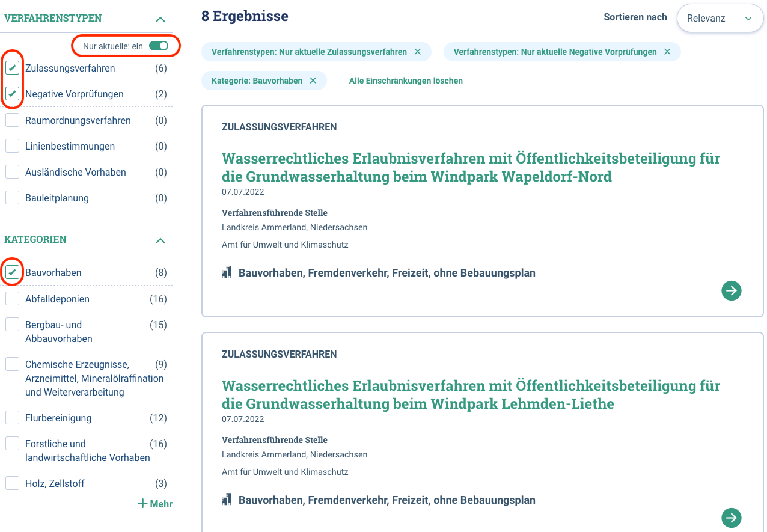Collapse the KATEGORIEN section
Screen dimensions: 767x532
(160, 240)
